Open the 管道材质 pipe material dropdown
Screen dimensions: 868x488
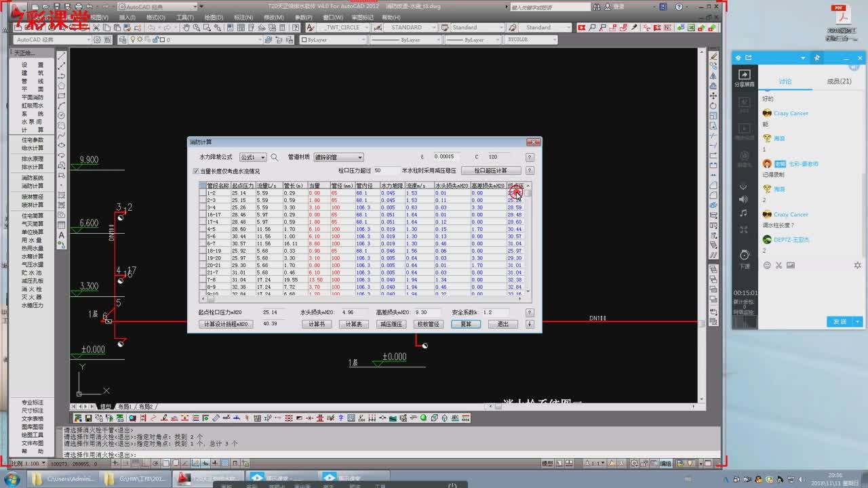pos(339,157)
